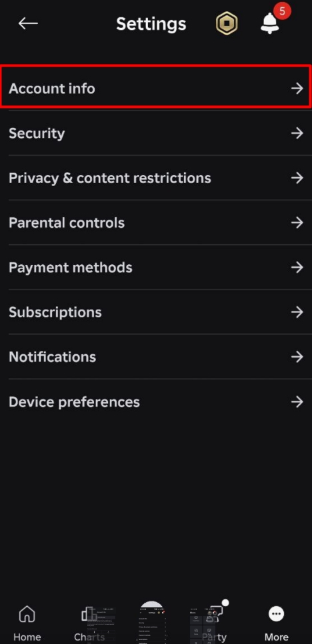Go to the Home tab icon
The height and width of the screenshot is (644, 312).
click(27, 615)
